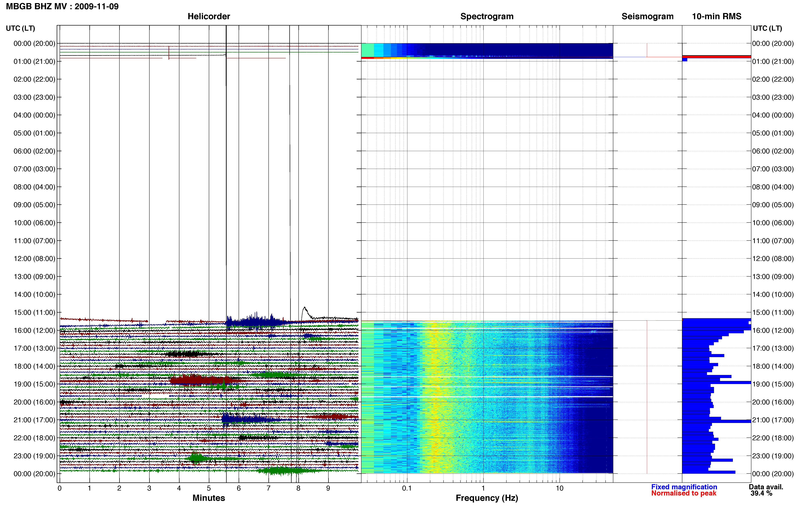Screen dimensions: 812x508
Task: Click the black pulse spike near 15:00
Action: 305,312
